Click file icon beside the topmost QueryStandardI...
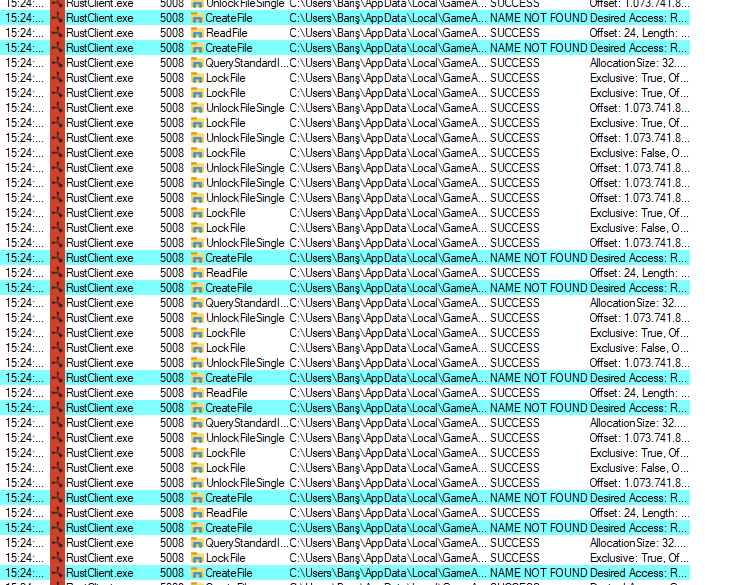 (x=198, y=63)
